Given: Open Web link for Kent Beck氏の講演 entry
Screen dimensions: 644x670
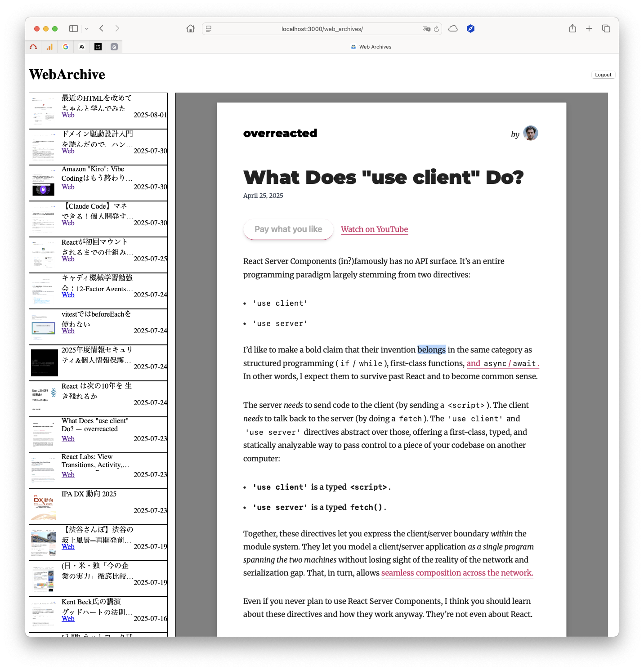Looking at the screenshot, I should pos(68,619).
